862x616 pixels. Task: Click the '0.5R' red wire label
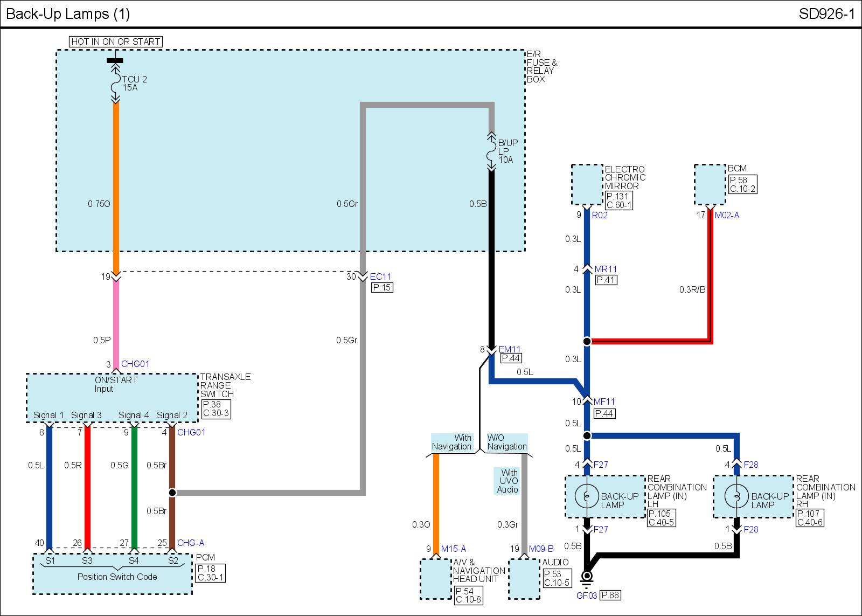click(73, 465)
